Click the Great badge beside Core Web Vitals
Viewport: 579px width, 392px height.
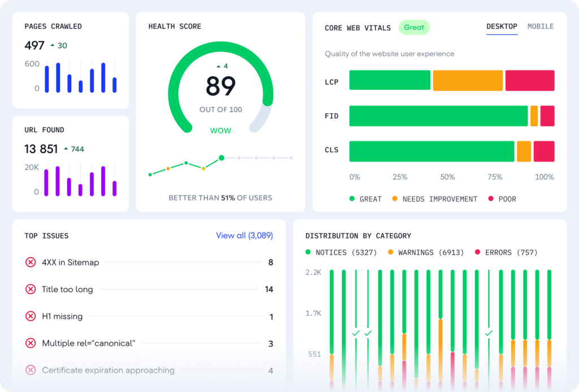pos(414,27)
